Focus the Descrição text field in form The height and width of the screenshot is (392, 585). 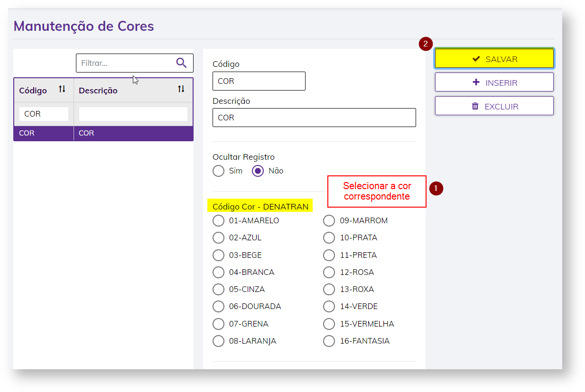[314, 118]
